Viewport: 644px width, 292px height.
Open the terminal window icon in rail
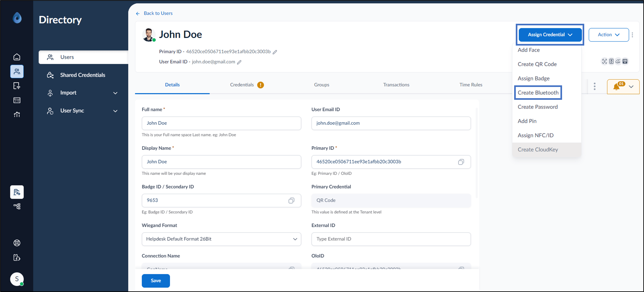point(17,100)
